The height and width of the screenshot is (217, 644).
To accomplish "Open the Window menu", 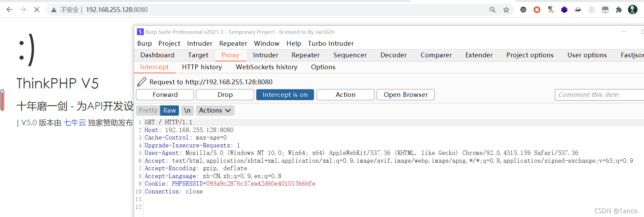I will pos(267,43).
